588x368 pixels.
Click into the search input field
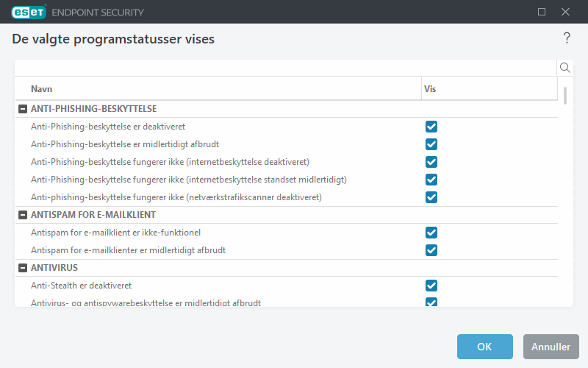(x=286, y=68)
